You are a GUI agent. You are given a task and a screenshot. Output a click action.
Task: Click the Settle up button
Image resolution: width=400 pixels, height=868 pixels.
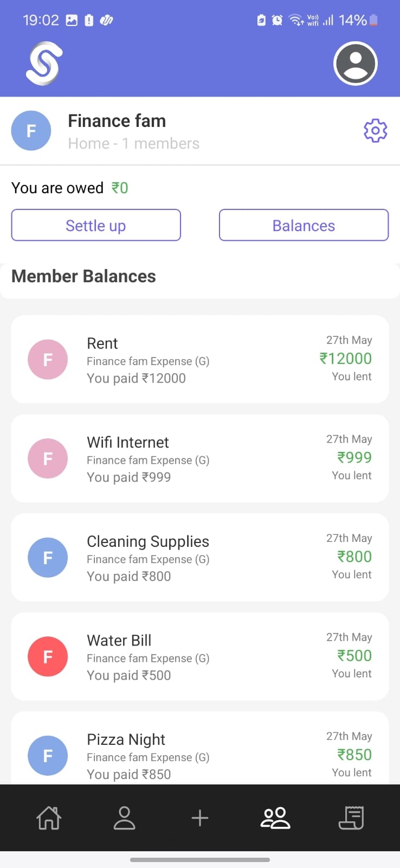click(x=96, y=225)
